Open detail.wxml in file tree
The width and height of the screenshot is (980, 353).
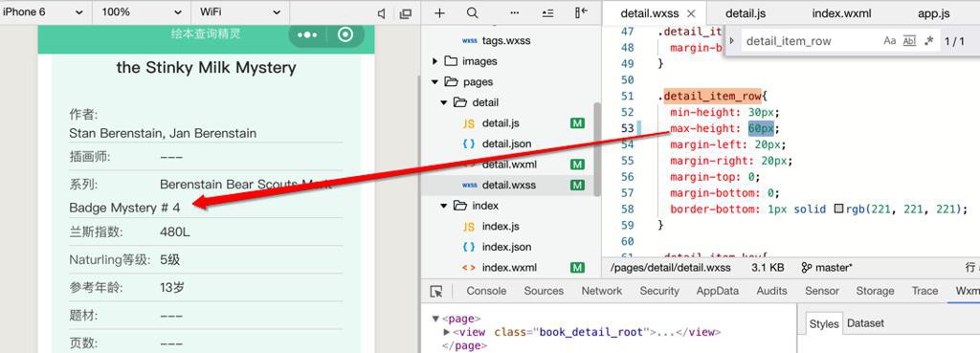pyautogui.click(x=509, y=165)
